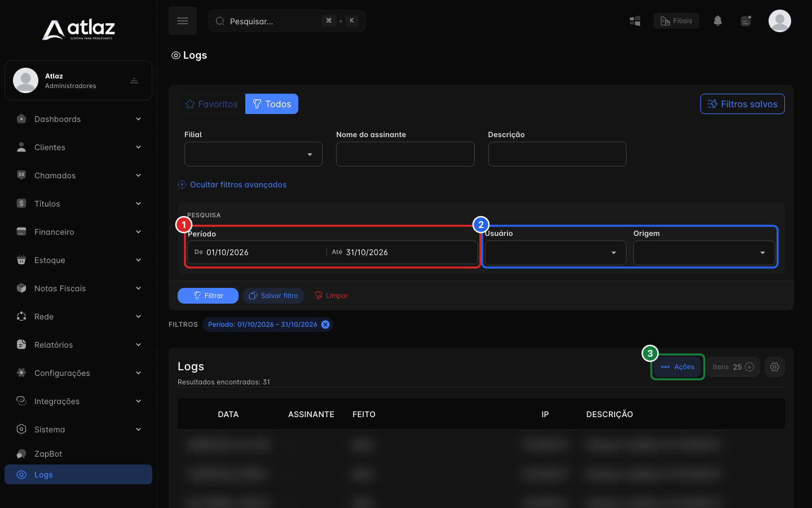Expand the Notas Fiscais chevron
This screenshot has height=508, width=812.
tap(138, 288)
